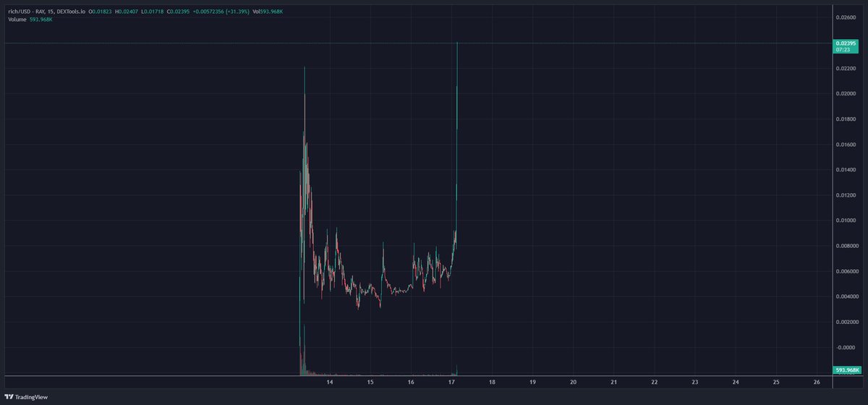This screenshot has width=868, height=405.
Task: Click the 0.01400 price axis label
Action: click(846, 169)
